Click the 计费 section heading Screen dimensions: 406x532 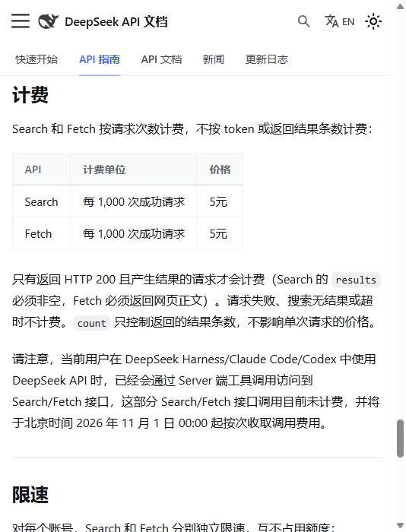coord(30,95)
